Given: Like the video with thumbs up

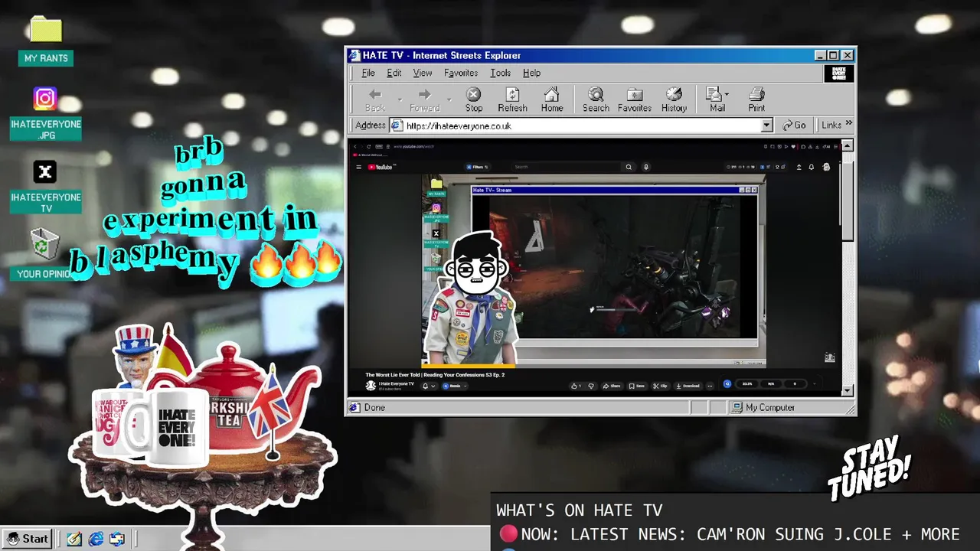Looking at the screenshot, I should (x=576, y=386).
